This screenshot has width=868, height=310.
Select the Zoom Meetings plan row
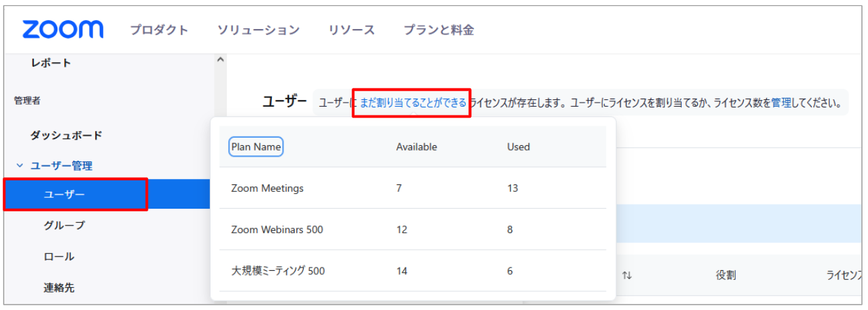[x=412, y=188]
